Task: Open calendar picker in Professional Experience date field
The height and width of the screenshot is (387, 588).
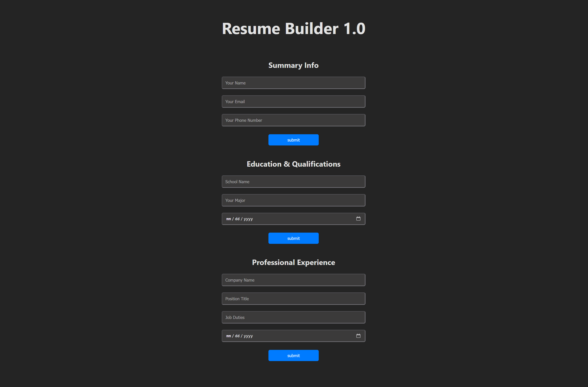Action: pyautogui.click(x=358, y=336)
